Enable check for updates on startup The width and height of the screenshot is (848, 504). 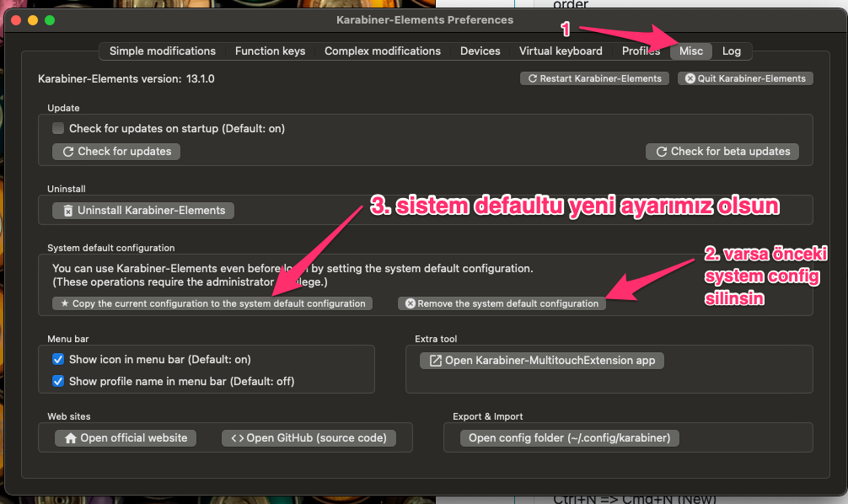(57, 128)
